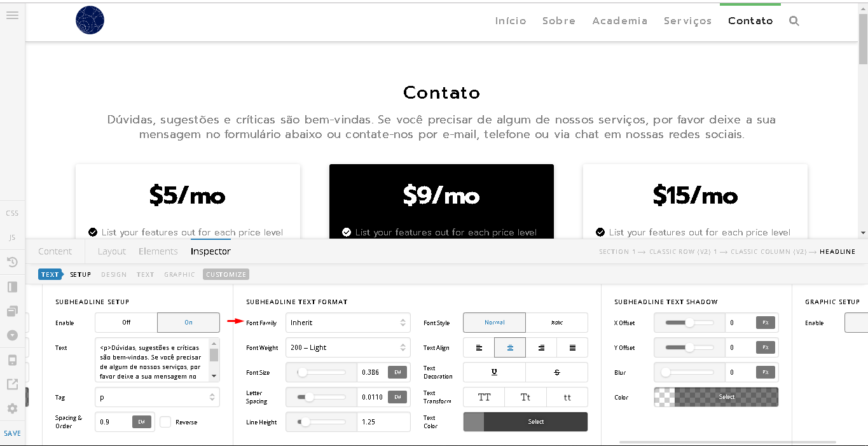Go to Sobre in the navigation
868x446 pixels.
559,21
